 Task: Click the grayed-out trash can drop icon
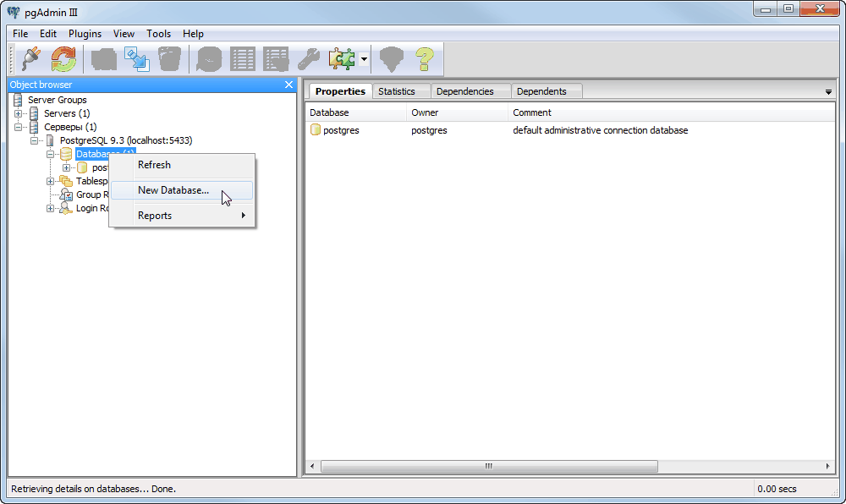[x=169, y=59]
